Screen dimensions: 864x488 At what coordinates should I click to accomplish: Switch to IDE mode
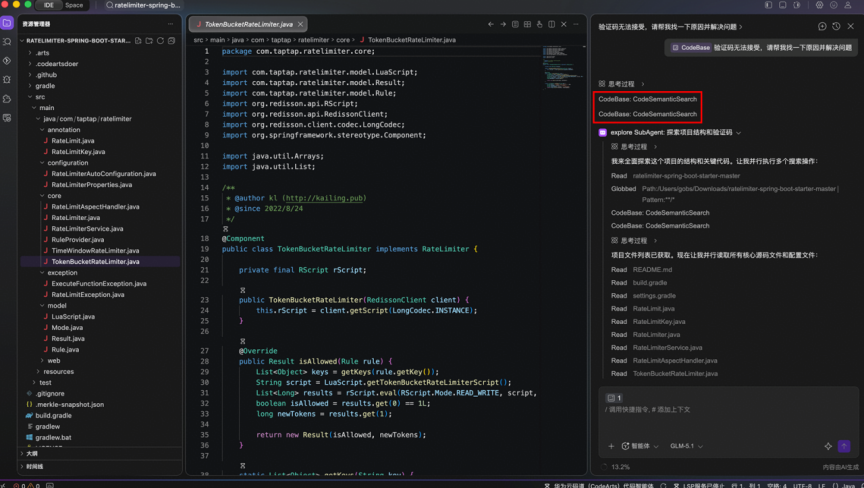[x=49, y=5]
